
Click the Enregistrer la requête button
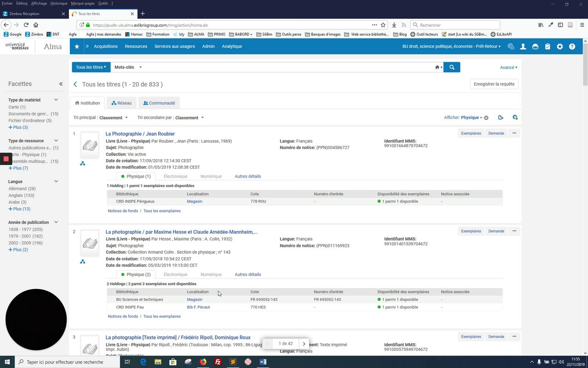point(494,84)
